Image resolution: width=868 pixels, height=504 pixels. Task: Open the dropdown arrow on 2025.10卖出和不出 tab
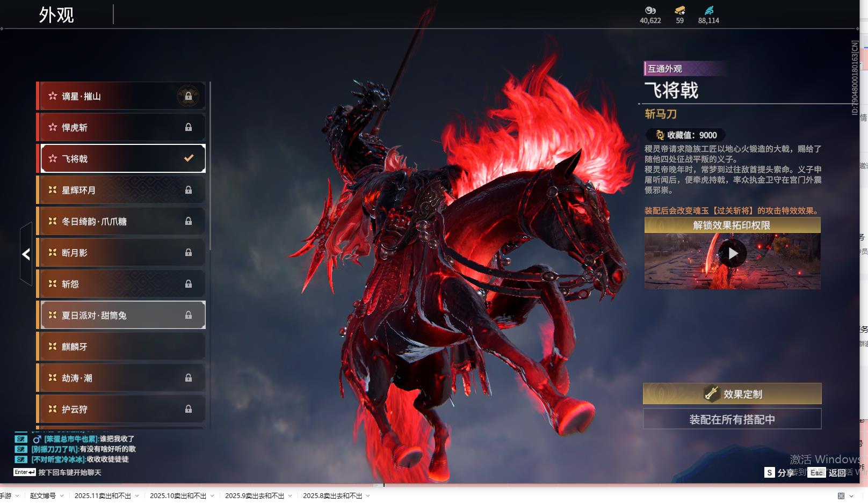click(212, 496)
